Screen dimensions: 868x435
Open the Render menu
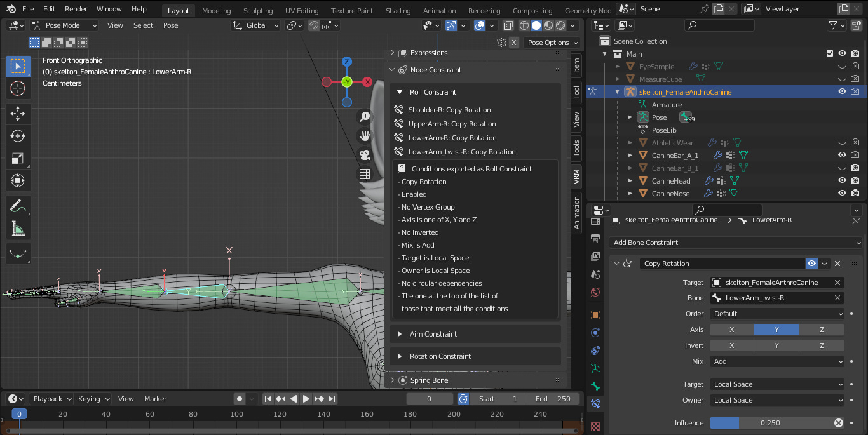[x=76, y=9]
